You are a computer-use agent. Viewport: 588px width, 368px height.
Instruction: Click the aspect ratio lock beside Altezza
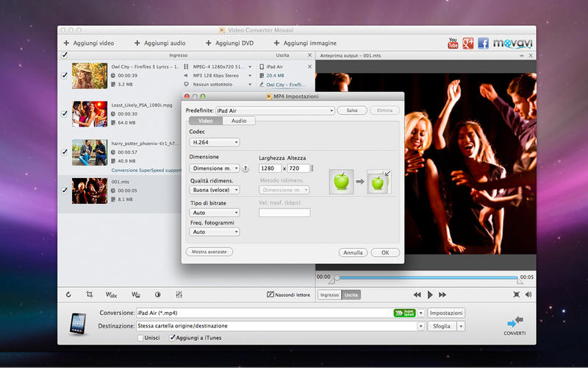[312, 169]
